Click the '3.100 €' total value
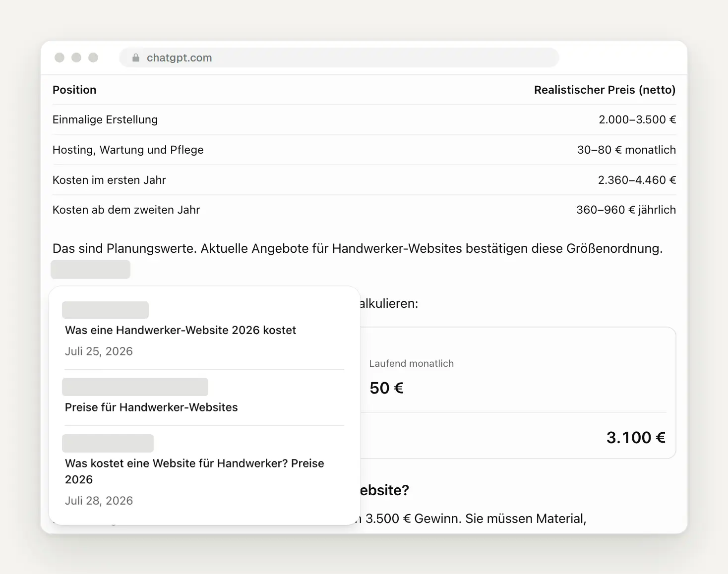 point(636,437)
